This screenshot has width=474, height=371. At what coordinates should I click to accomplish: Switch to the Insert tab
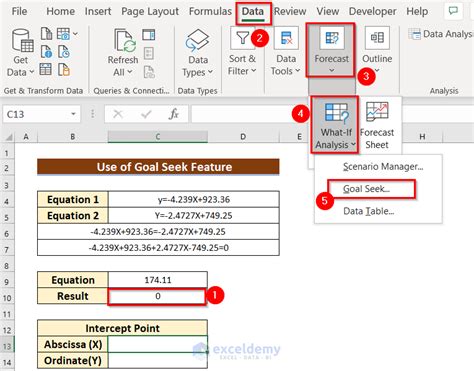click(x=98, y=11)
